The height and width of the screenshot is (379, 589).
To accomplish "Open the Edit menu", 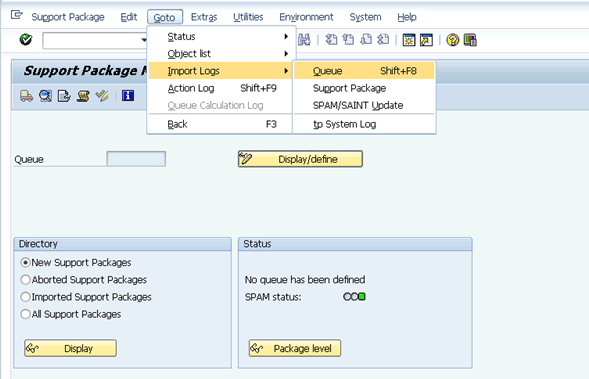I will [x=128, y=17].
